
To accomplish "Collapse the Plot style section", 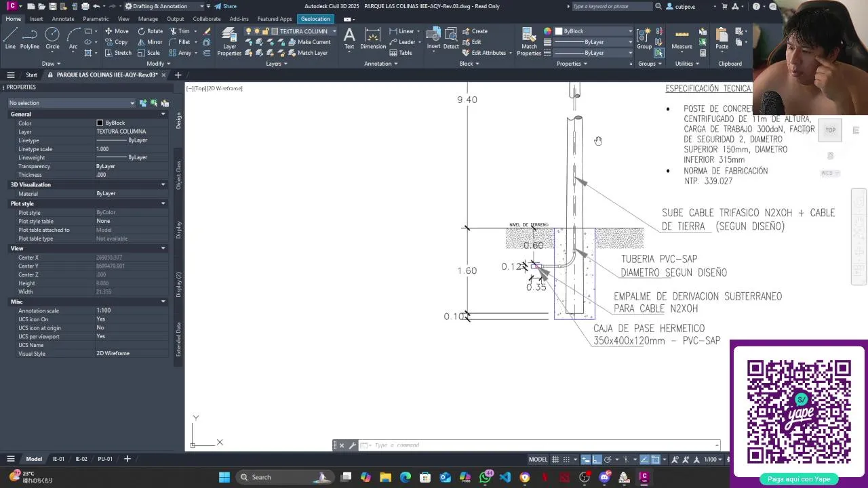I will pyautogui.click(x=163, y=203).
